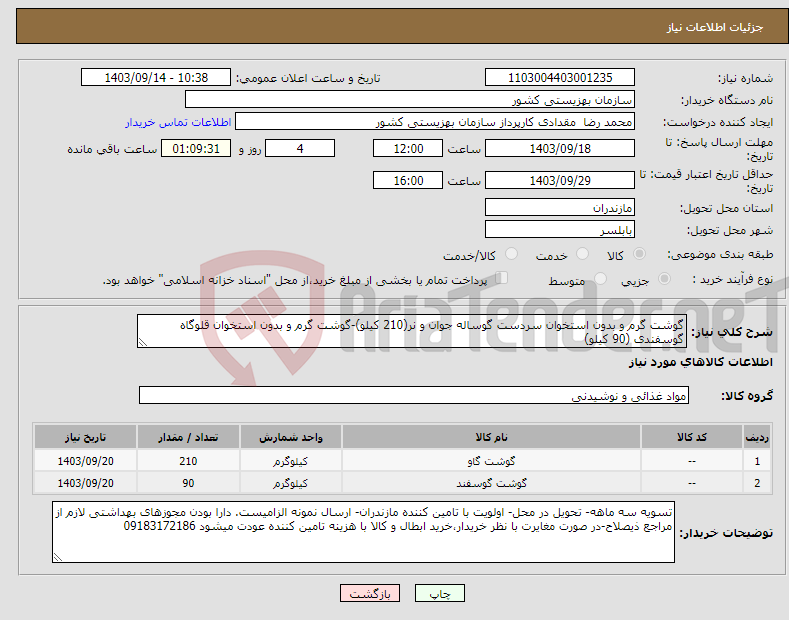Click column header تاریخ نیاز
The height and width of the screenshot is (620, 789).
85,437
